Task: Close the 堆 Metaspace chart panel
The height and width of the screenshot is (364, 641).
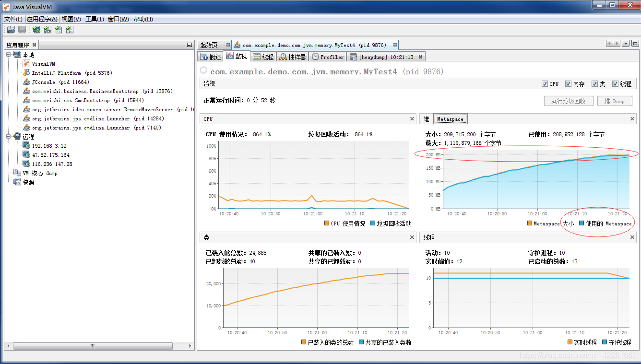Action: point(632,119)
